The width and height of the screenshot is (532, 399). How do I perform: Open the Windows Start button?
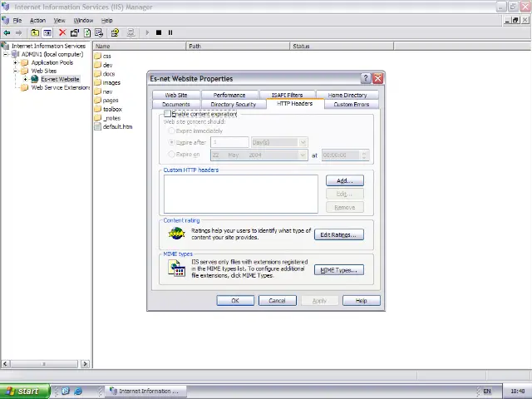(x=25, y=392)
